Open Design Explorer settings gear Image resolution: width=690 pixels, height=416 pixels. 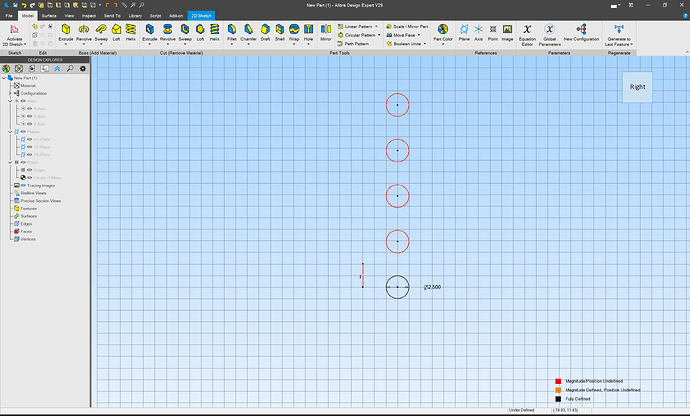(83, 69)
